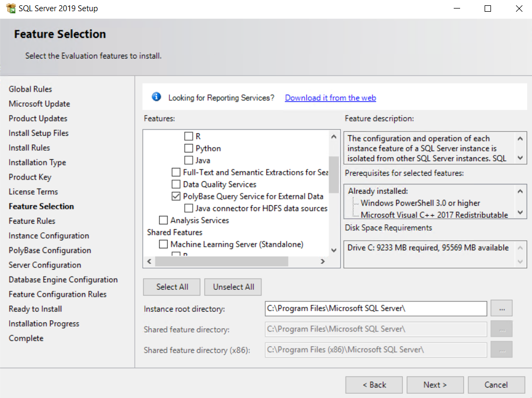
Task: Select the Installation Progress step
Action: 44,323
